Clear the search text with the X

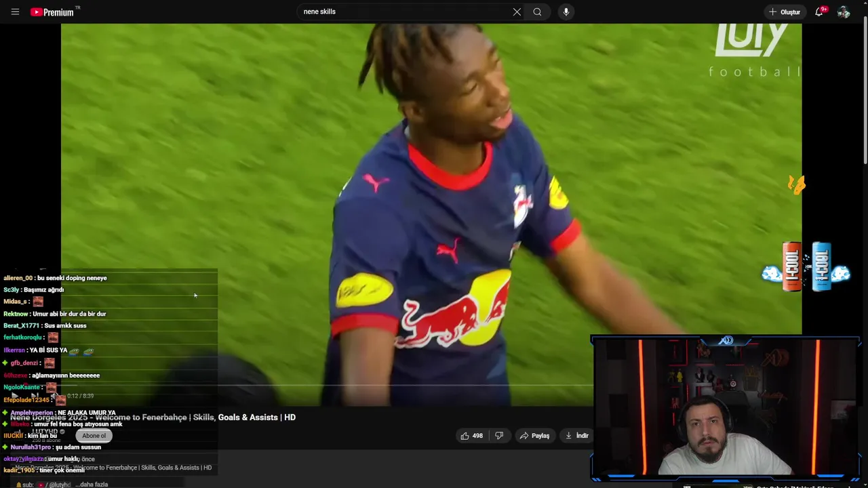[517, 12]
